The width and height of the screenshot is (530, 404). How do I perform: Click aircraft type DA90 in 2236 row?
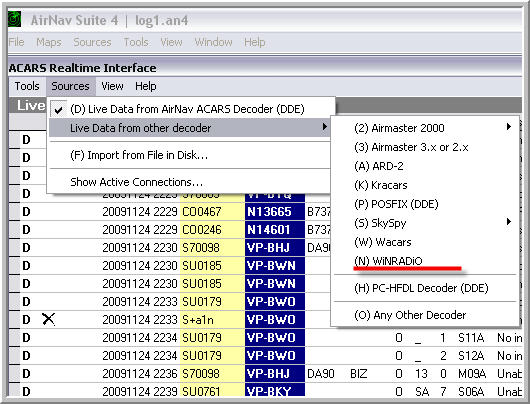pos(320,374)
